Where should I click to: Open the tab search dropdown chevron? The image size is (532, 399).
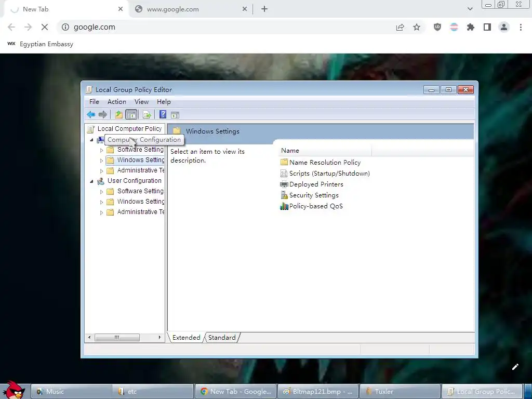coord(470,9)
